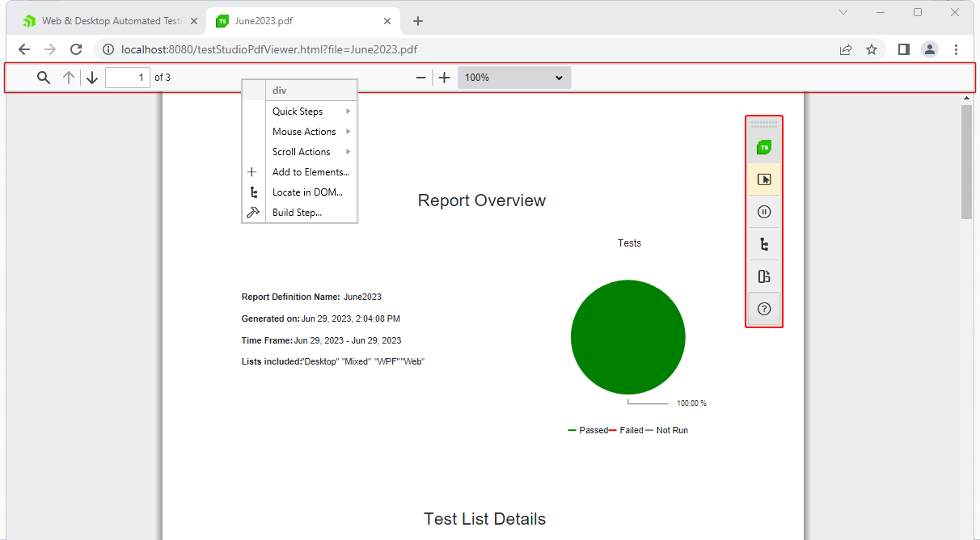Click the PDF viewer search magnifier icon
980x540 pixels.
click(x=44, y=78)
